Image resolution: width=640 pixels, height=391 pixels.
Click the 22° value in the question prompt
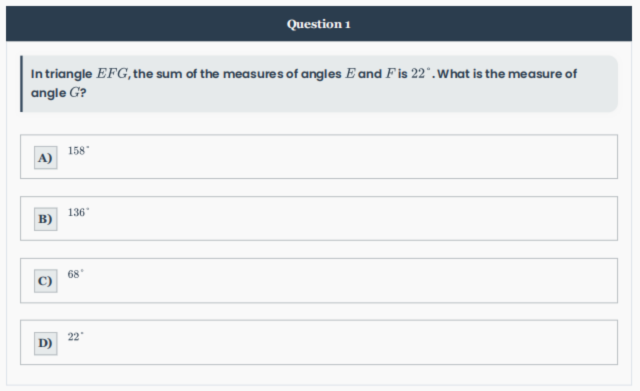coord(420,73)
